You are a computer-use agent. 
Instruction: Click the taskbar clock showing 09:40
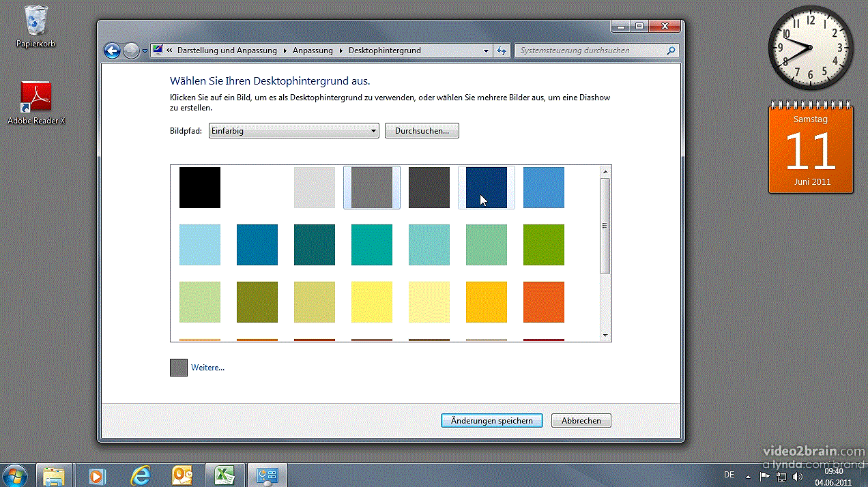tap(833, 475)
